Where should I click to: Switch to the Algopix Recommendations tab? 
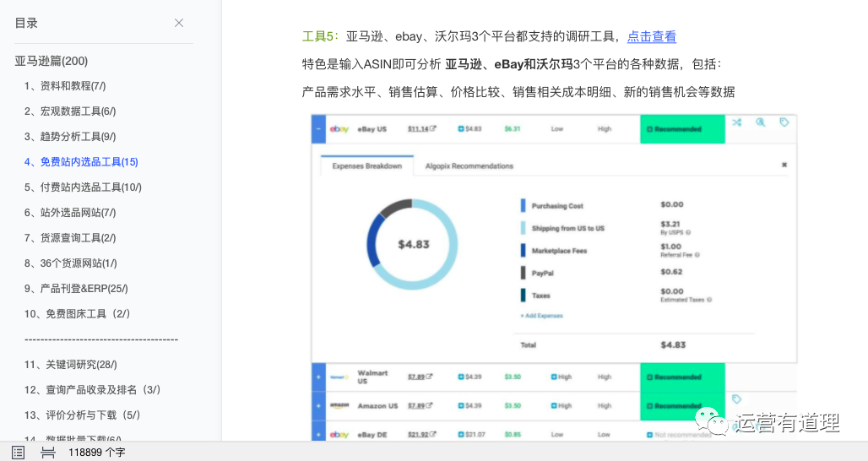[469, 166]
